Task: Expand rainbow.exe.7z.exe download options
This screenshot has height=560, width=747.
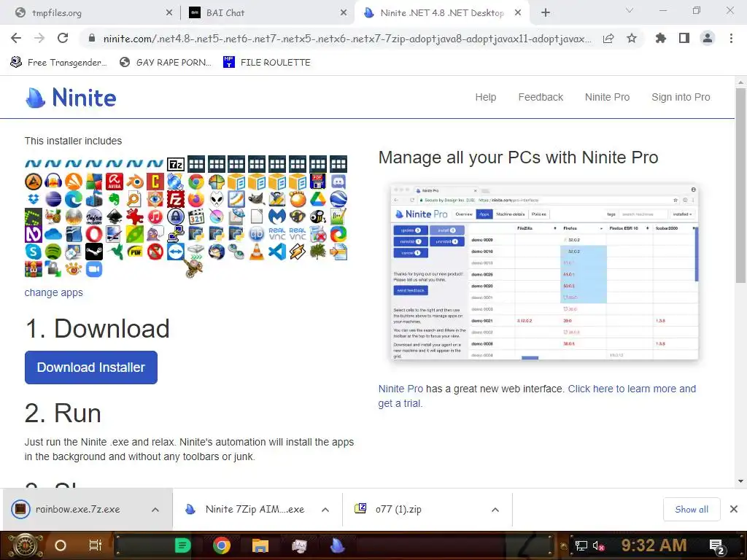Action: coord(155,510)
